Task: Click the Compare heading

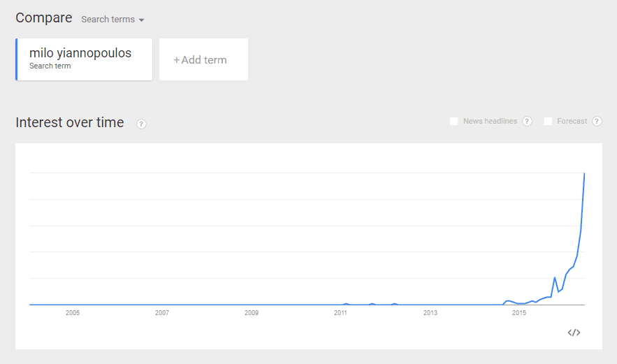Action: [44, 18]
